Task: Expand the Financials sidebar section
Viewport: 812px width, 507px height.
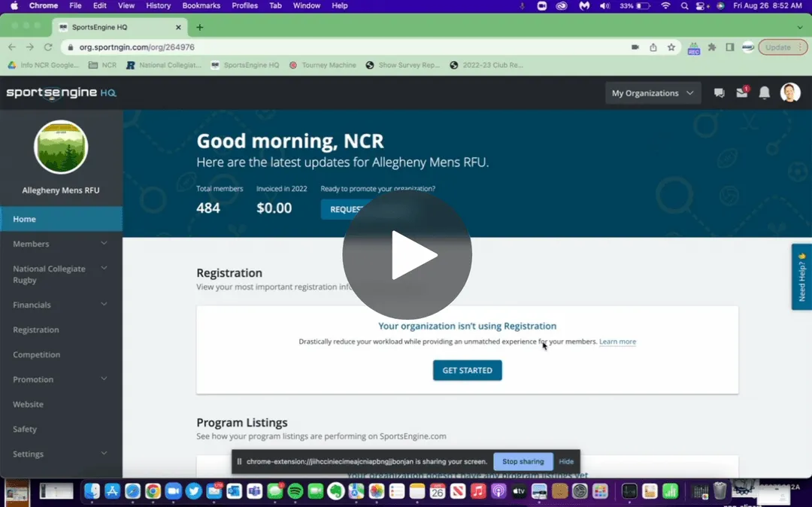Action: tap(61, 305)
